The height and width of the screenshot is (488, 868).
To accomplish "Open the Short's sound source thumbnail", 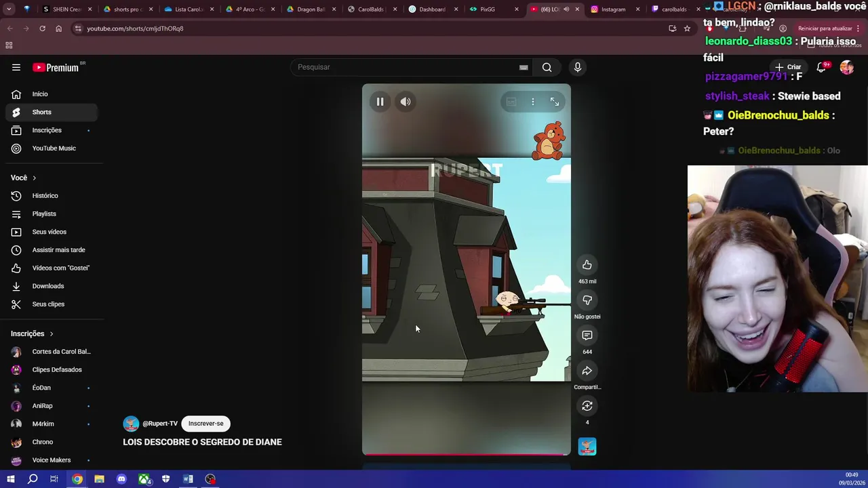I will click(587, 447).
